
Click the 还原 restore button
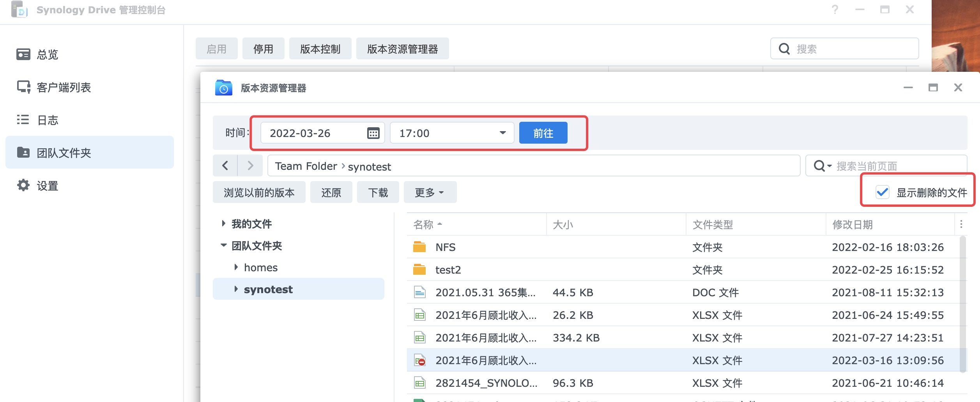click(331, 192)
